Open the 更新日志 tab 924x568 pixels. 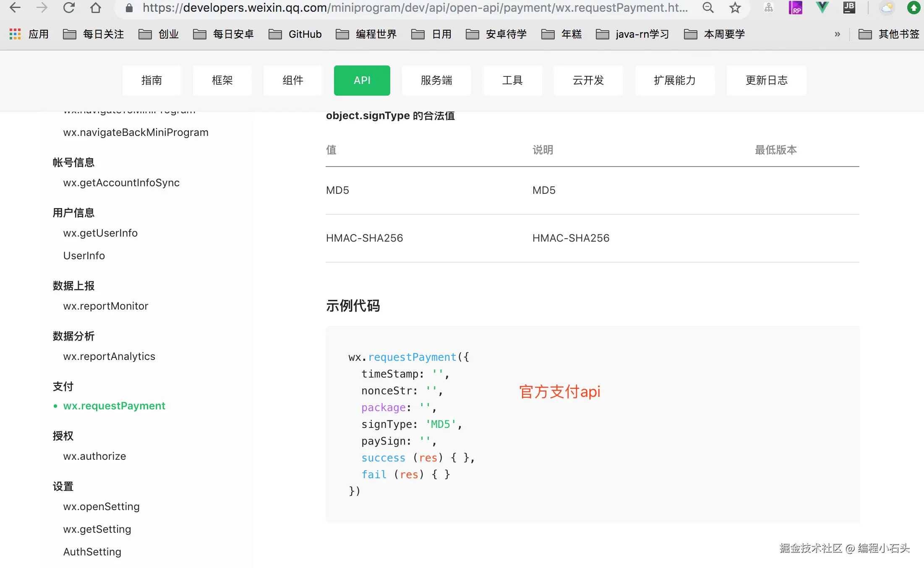[x=766, y=80]
